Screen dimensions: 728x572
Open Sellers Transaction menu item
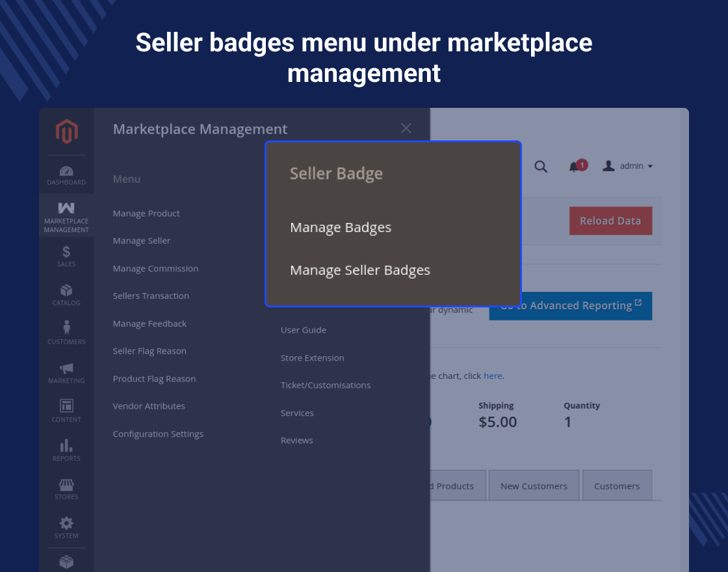point(151,296)
